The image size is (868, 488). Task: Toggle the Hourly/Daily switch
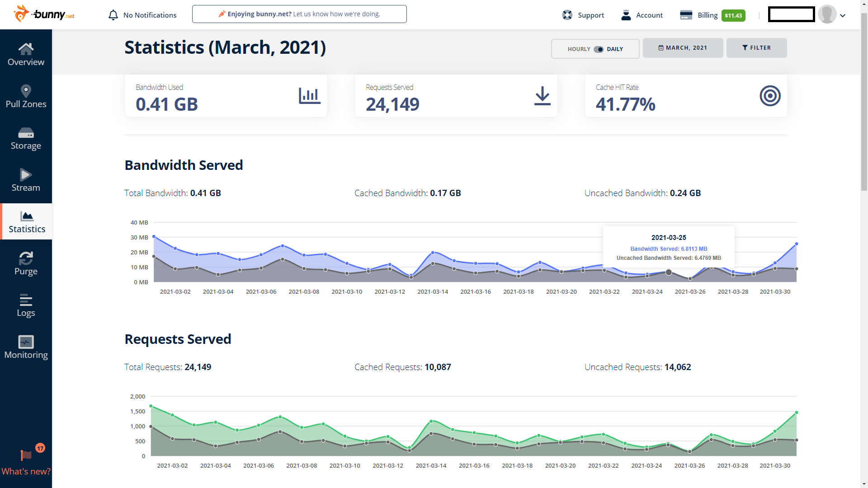598,49
